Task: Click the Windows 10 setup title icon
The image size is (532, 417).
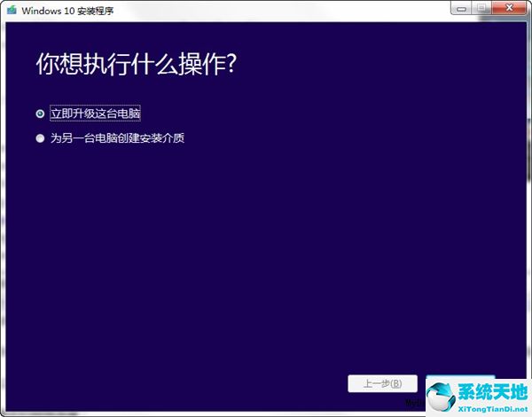Action: click(12, 10)
